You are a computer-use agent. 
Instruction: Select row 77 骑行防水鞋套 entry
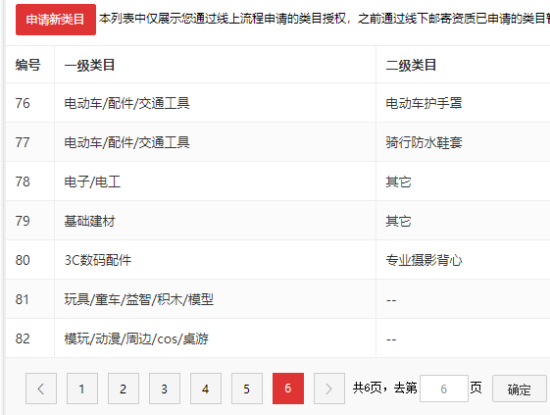coord(424,142)
